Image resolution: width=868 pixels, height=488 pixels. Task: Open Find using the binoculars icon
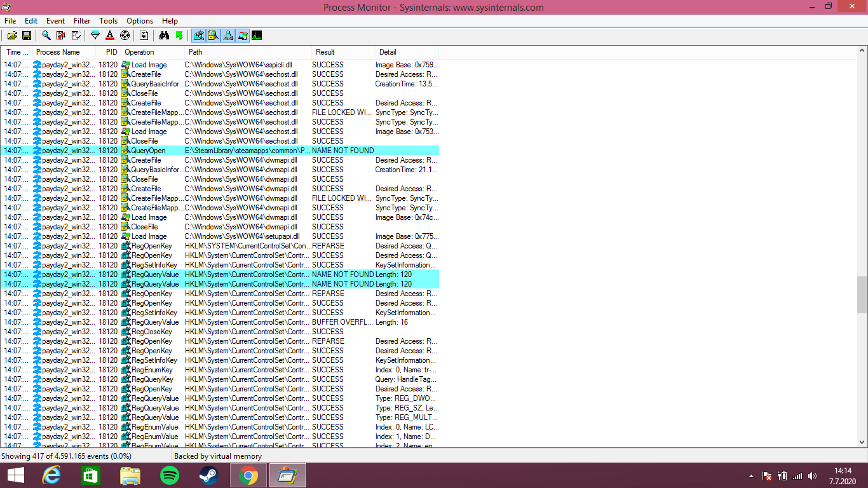164,36
